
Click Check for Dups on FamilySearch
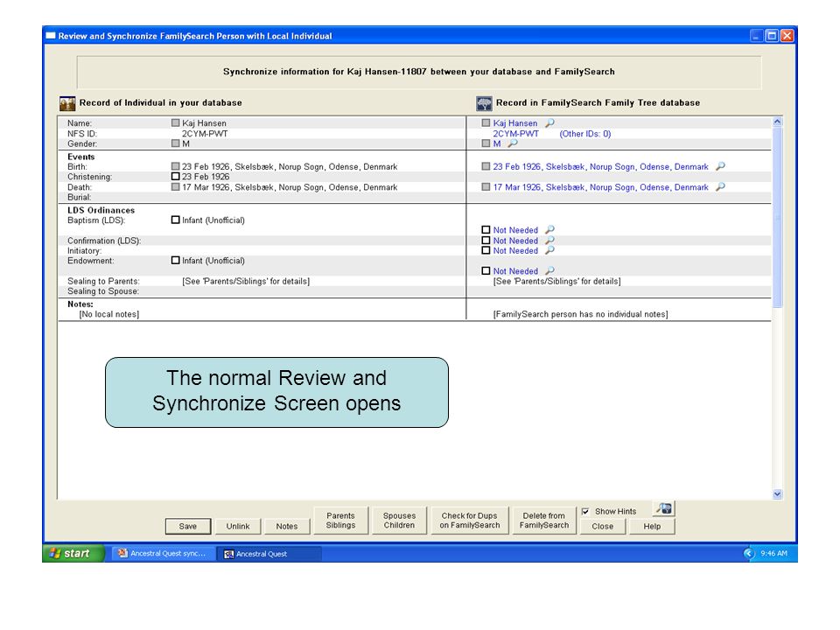[470, 520]
